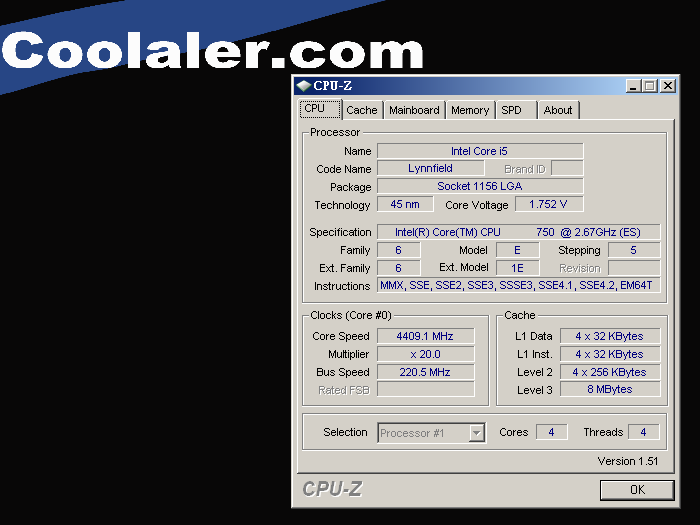Minimize the CPU-Z window
This screenshot has height=525, width=700.
coord(633,86)
